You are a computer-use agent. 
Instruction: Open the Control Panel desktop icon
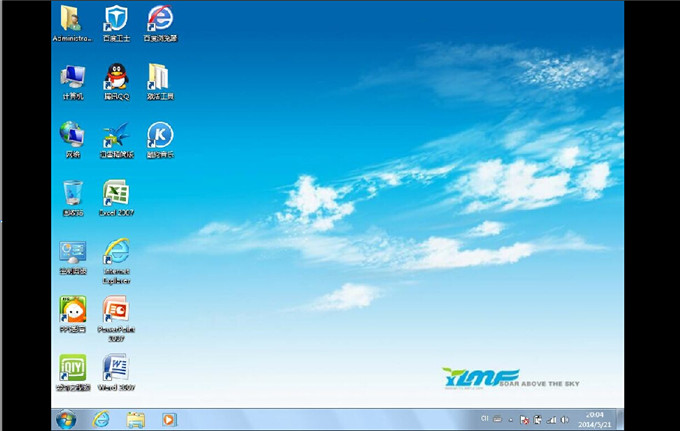tap(72, 251)
